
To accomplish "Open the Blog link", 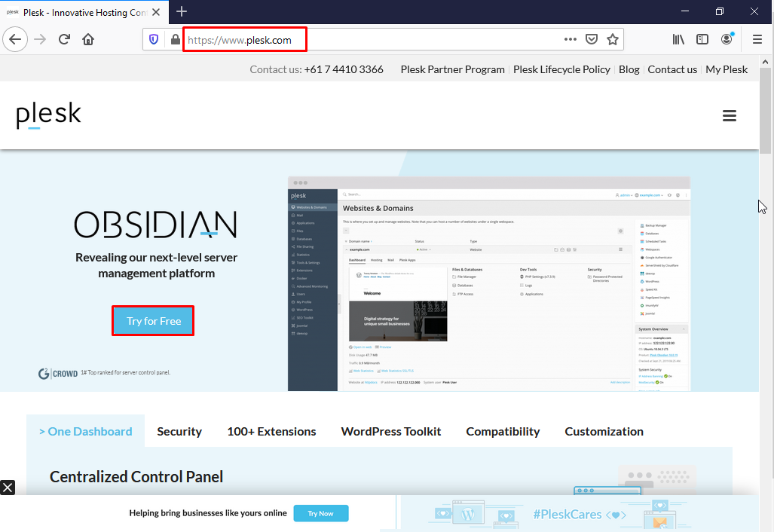I will (629, 69).
